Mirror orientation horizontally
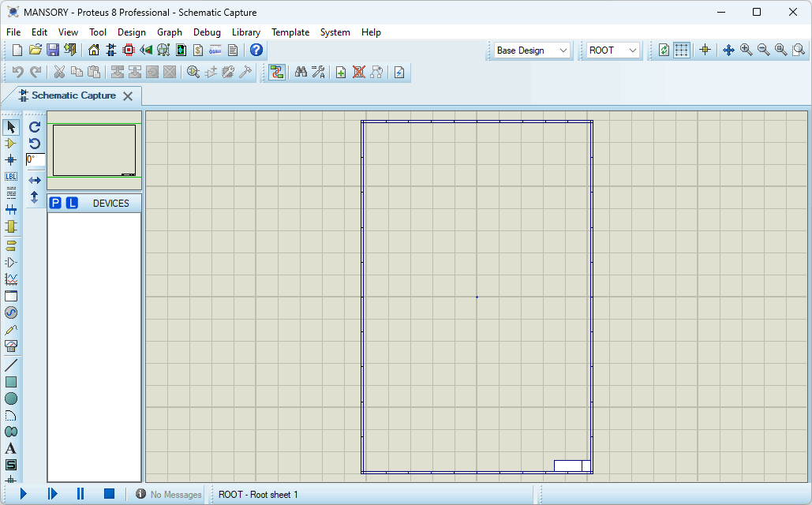Viewport: 812px width, 505px height. pos(34,179)
